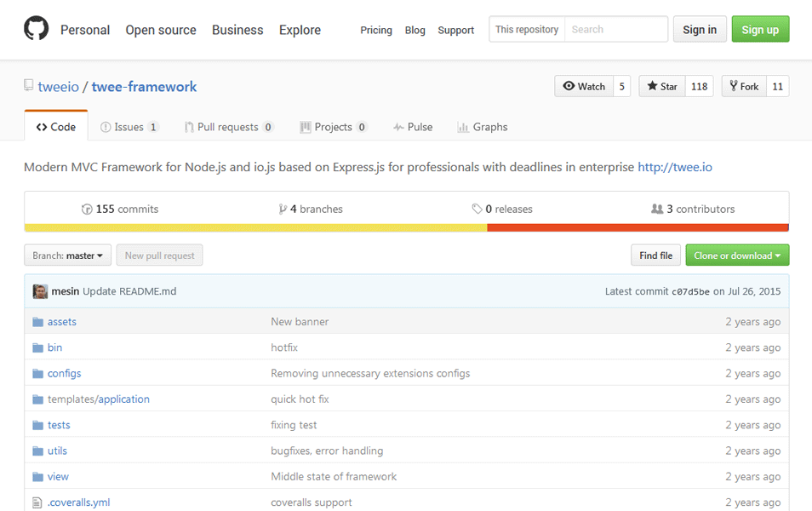Open the Personal menu item
The height and width of the screenshot is (511, 812).
click(85, 30)
